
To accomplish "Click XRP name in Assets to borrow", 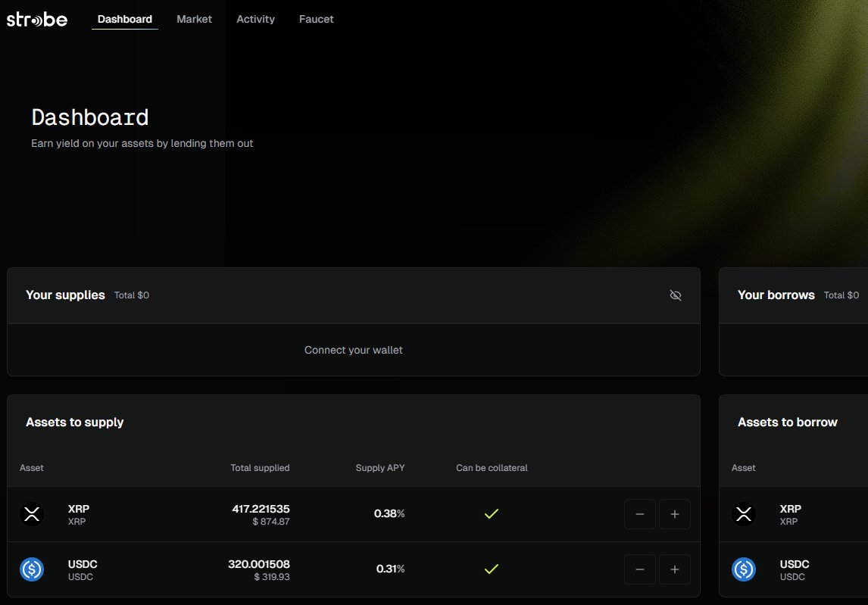I will point(791,509).
